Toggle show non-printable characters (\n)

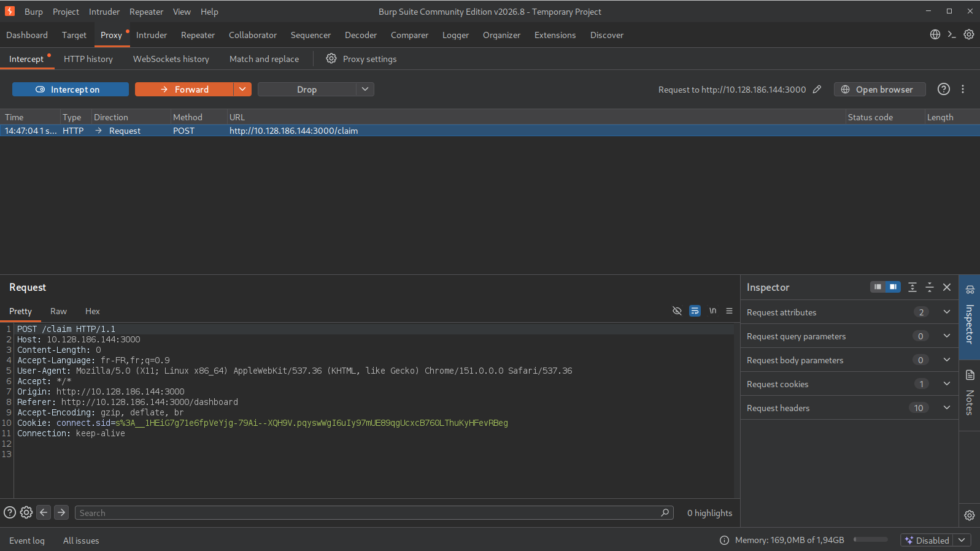pos(712,311)
